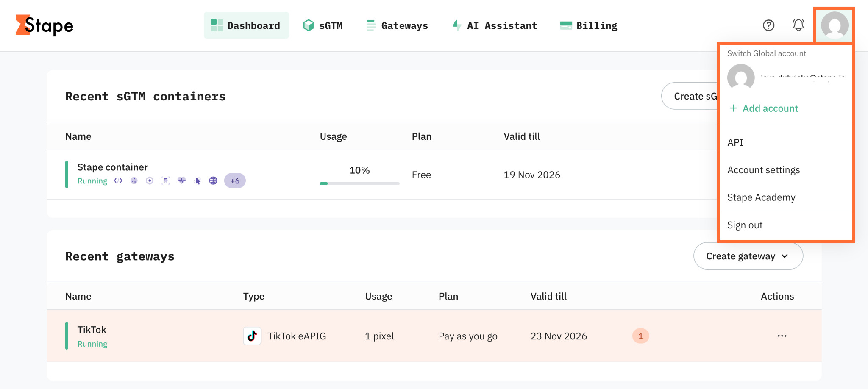Screen dimensions: 868x389
Task: Switch to the Gateways tab
Action: coord(397,25)
